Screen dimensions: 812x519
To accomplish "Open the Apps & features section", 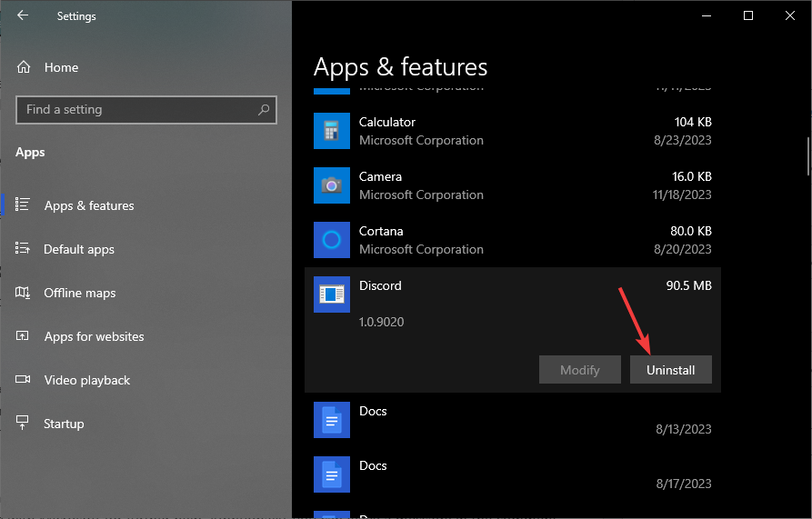I will coord(88,205).
